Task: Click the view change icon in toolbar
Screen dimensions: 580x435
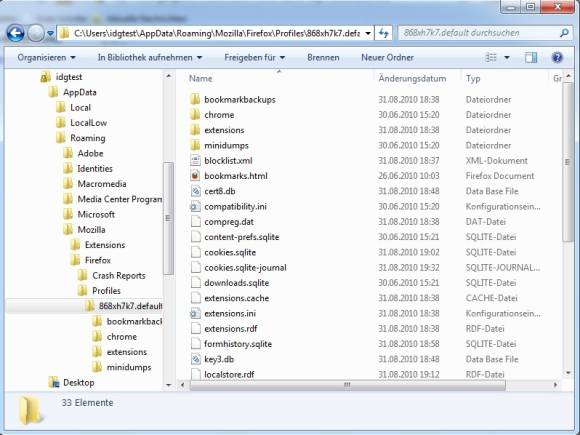Action: click(491, 57)
